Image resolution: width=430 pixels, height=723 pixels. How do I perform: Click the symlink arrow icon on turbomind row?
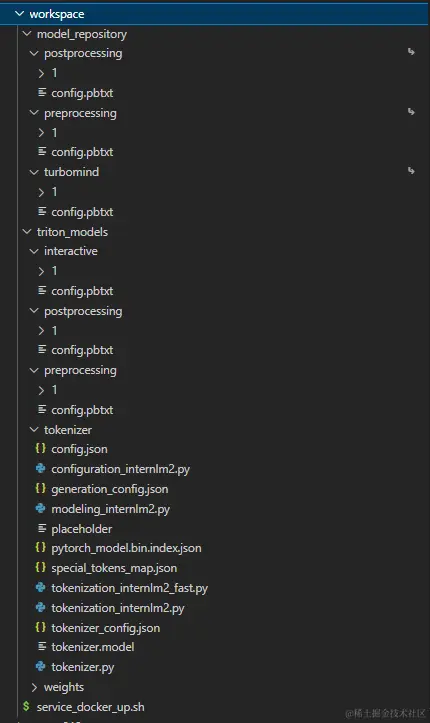click(411, 171)
